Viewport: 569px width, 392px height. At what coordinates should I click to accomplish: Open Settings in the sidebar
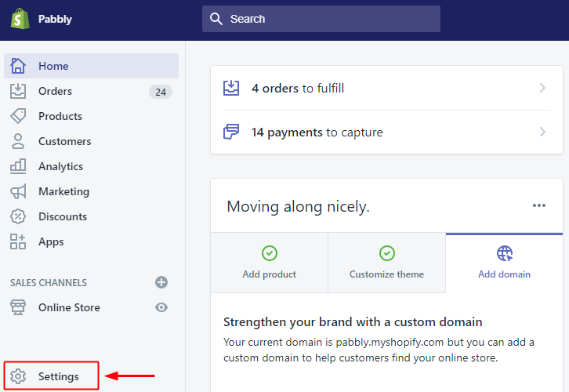(51, 376)
